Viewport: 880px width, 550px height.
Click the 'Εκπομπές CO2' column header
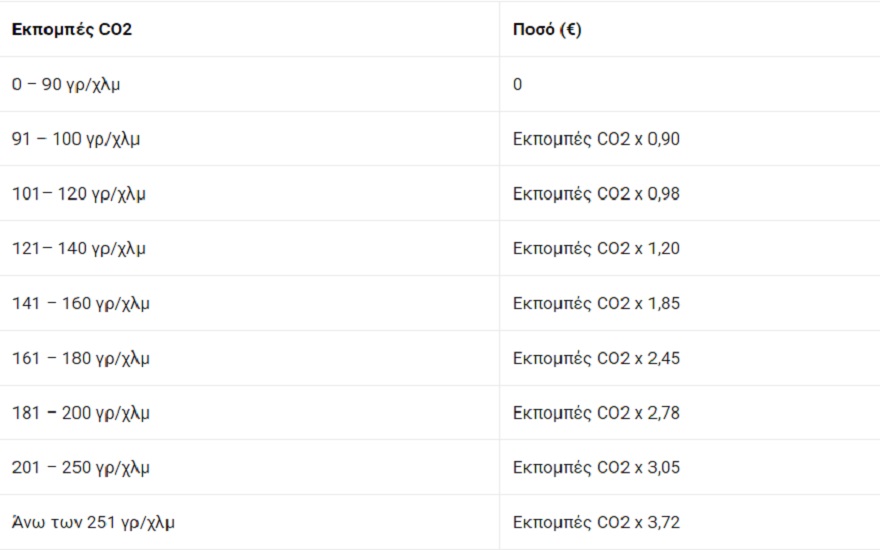pyautogui.click(x=72, y=30)
